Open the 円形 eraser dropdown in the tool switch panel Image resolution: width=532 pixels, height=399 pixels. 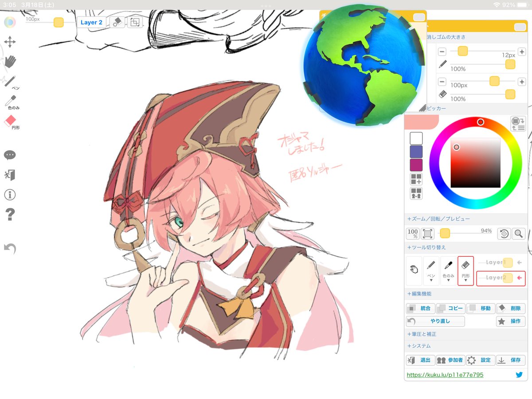click(x=465, y=270)
